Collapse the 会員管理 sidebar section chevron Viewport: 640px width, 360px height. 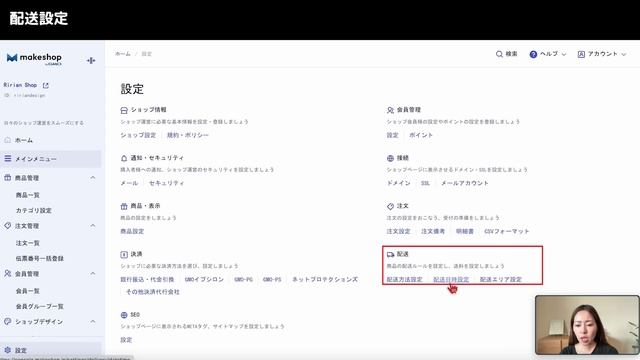[93, 273]
